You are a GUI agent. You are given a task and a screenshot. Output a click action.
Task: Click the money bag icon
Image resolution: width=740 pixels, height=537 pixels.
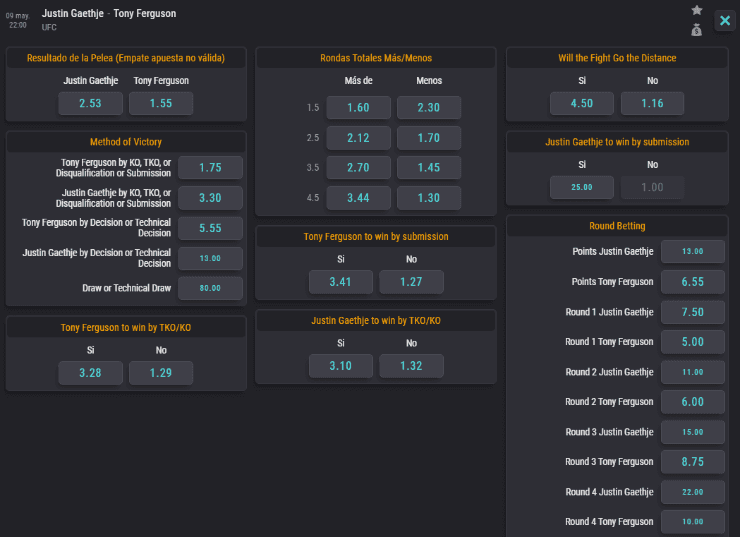(x=697, y=29)
